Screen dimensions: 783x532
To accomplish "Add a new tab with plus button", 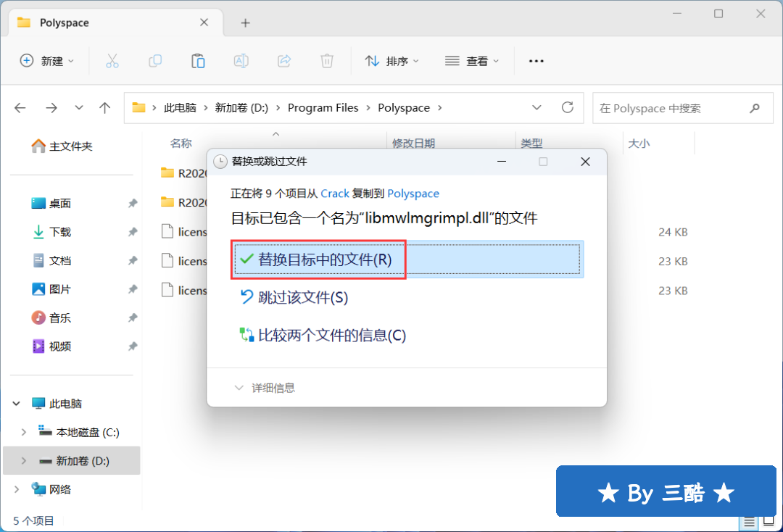I will point(245,23).
